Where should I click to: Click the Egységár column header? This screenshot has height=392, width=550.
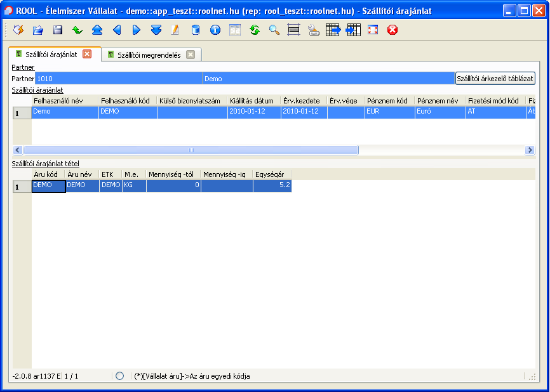pyautogui.click(x=271, y=174)
